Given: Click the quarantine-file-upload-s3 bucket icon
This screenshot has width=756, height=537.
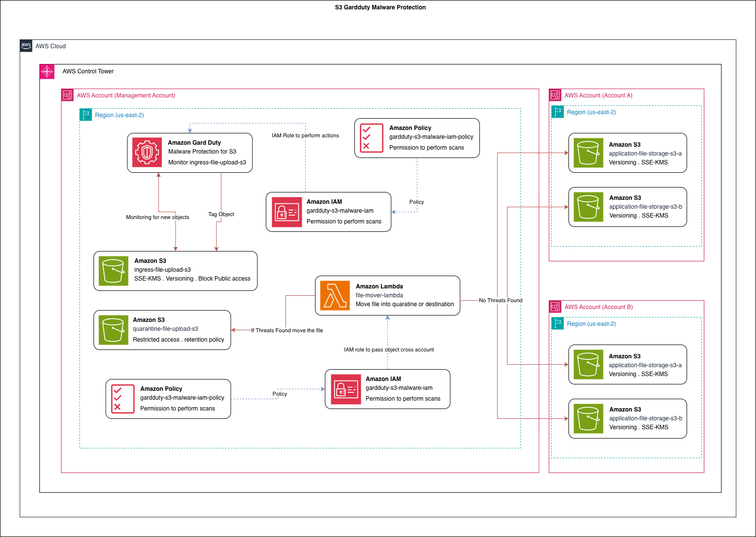Looking at the screenshot, I should (x=113, y=330).
